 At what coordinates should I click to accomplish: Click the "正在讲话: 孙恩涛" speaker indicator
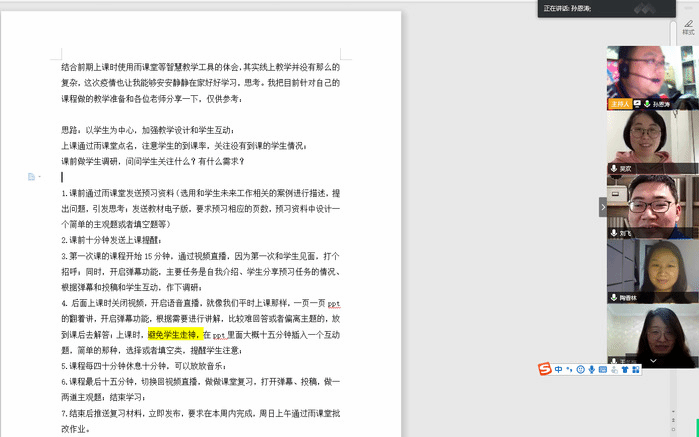click(567, 8)
